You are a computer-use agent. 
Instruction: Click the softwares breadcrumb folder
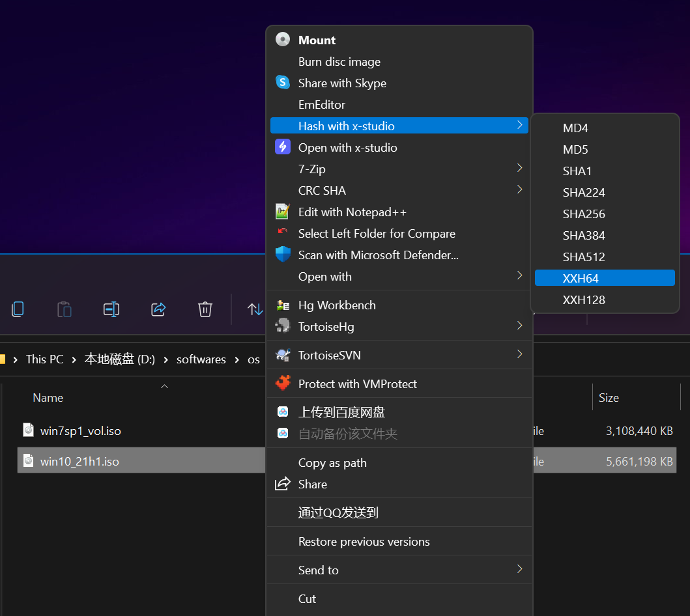201,359
